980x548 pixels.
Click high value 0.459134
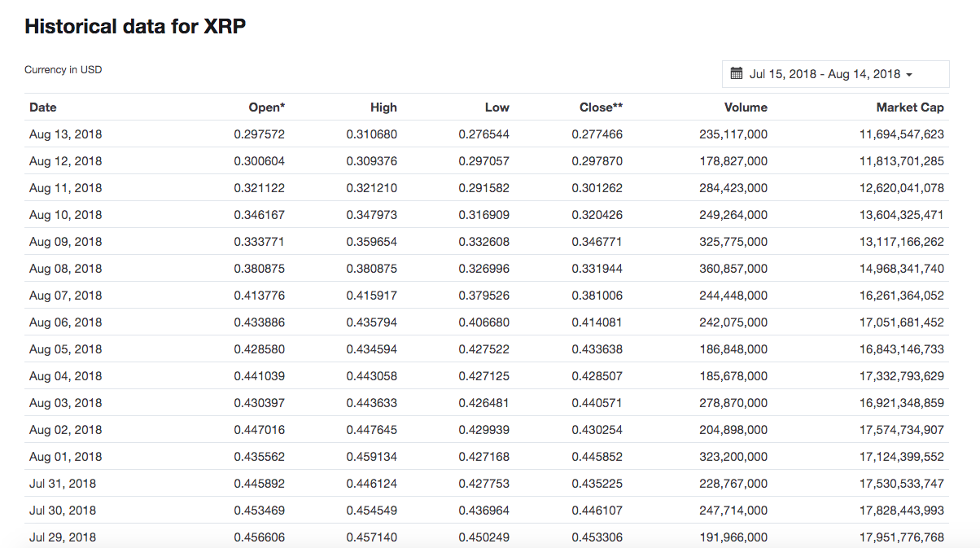(372, 457)
